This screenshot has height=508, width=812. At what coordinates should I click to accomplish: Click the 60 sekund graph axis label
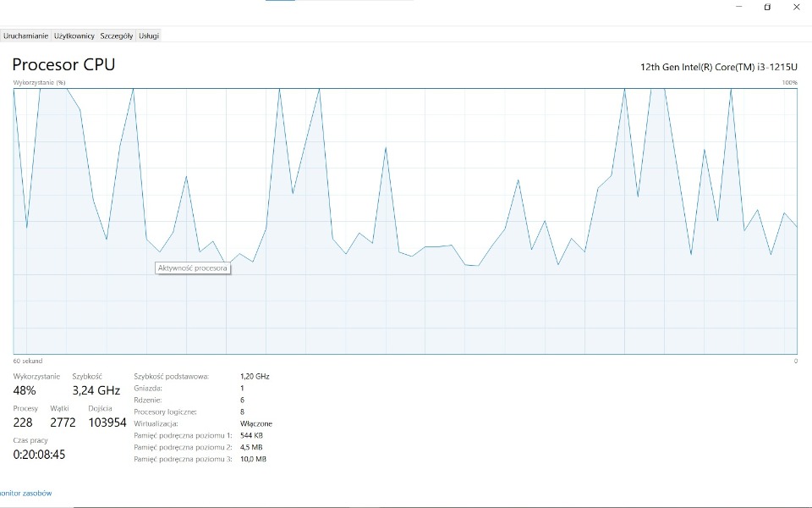pyautogui.click(x=26, y=361)
